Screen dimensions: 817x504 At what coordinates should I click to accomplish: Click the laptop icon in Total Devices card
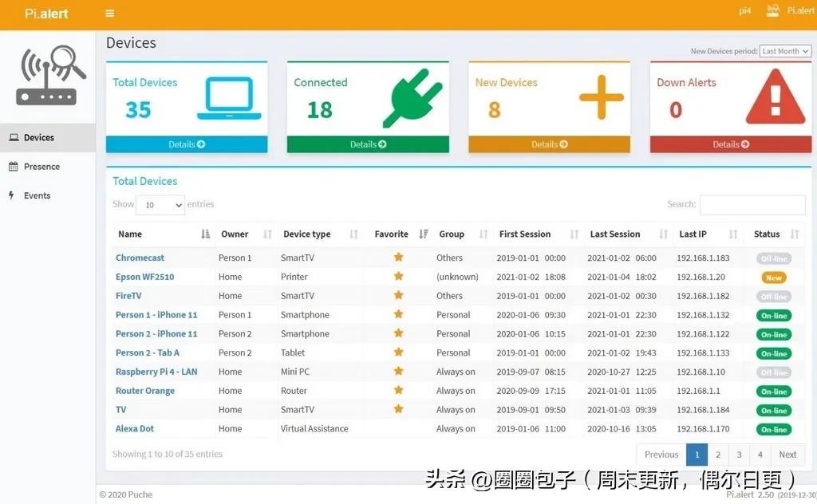point(229,98)
